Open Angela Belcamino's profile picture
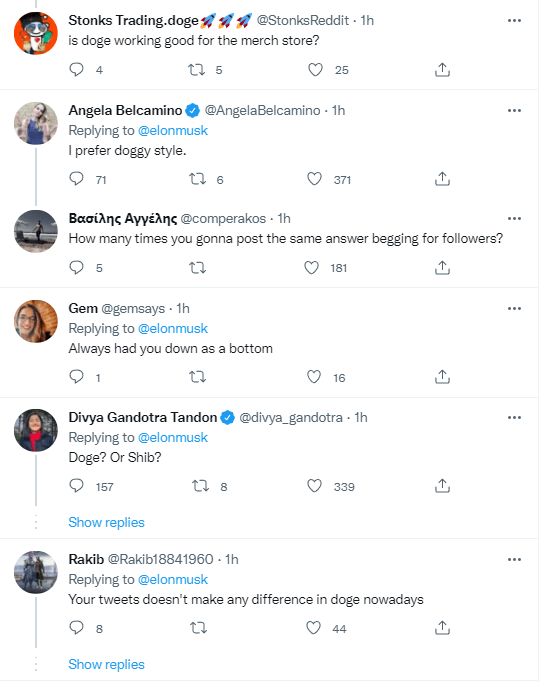This screenshot has width=540, height=682. click(x=36, y=123)
